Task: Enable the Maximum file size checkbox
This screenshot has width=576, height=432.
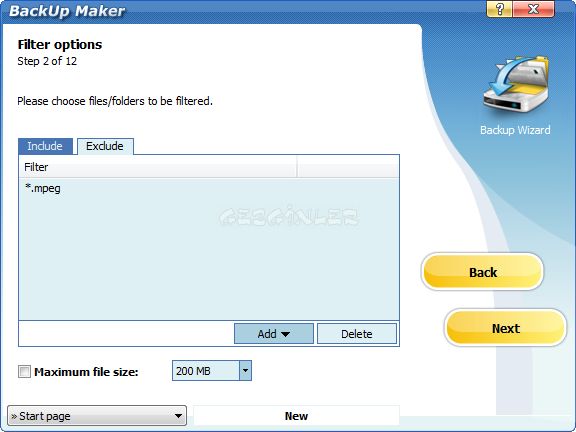Action: click(24, 371)
